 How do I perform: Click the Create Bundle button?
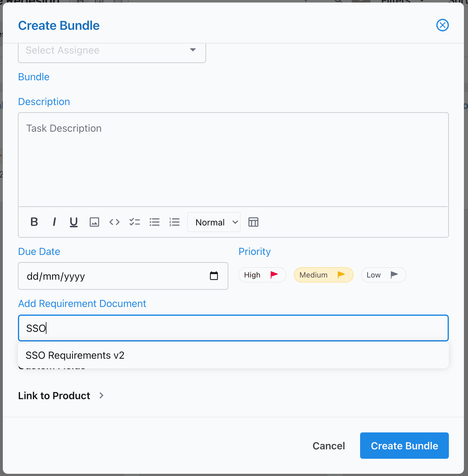click(x=404, y=446)
